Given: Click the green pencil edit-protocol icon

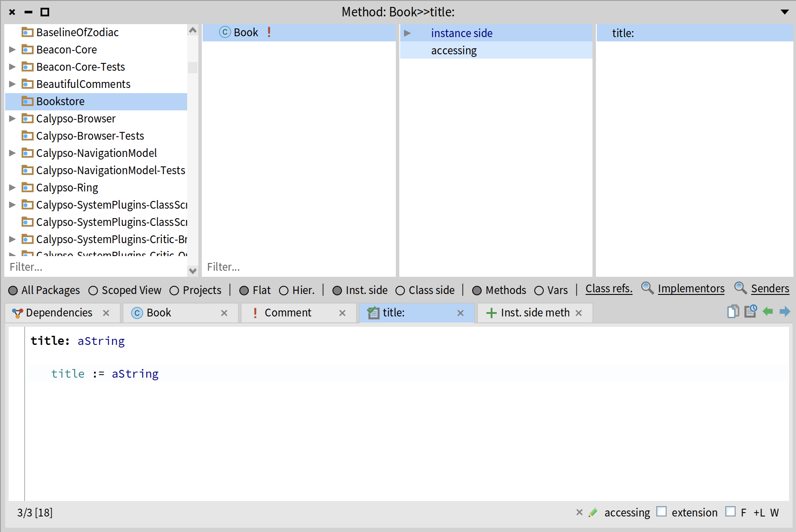Looking at the screenshot, I should (593, 512).
